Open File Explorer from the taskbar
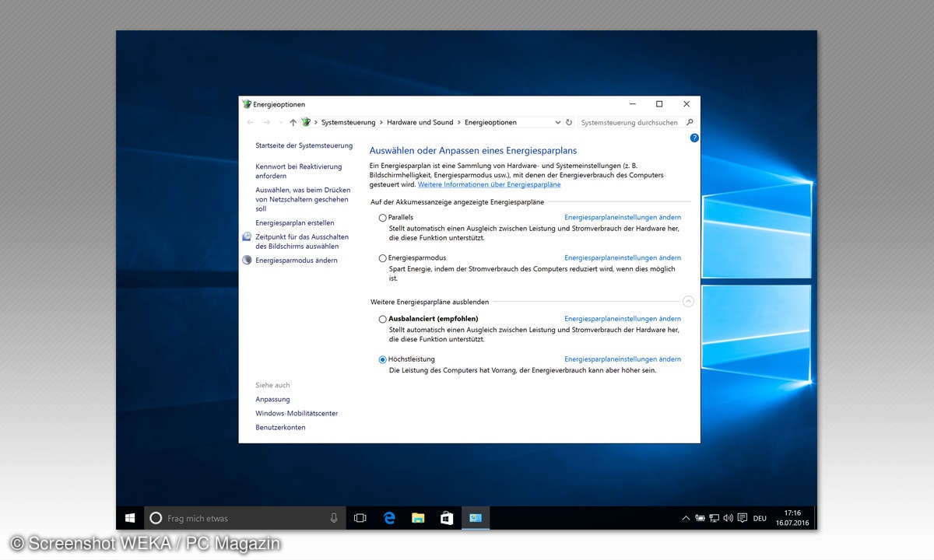The image size is (934, 560). coord(418,518)
